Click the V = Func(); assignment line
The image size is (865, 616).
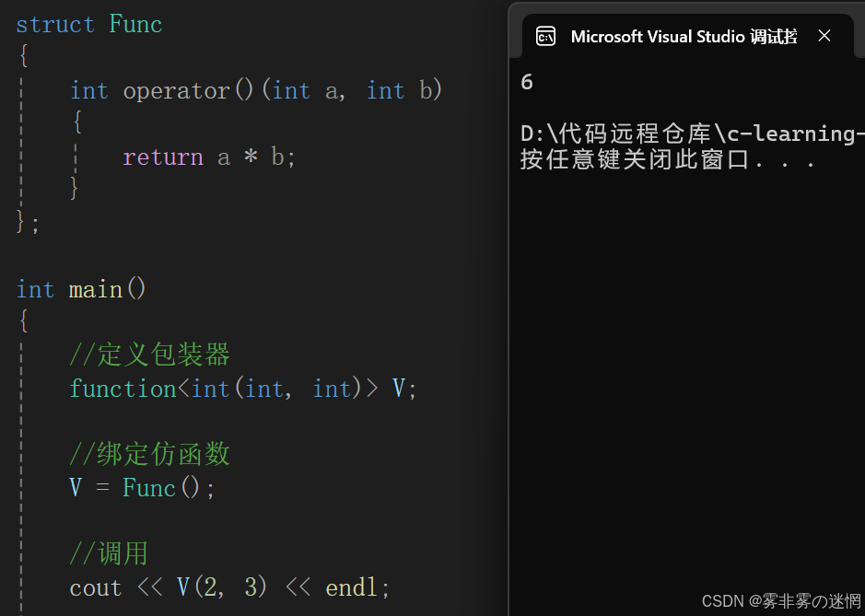click(142, 488)
